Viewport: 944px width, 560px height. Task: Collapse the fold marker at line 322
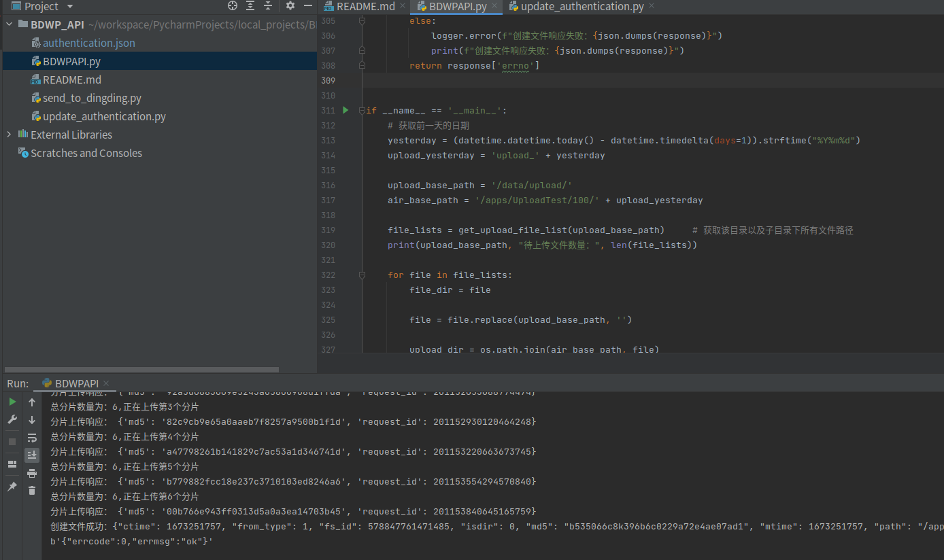[363, 275]
